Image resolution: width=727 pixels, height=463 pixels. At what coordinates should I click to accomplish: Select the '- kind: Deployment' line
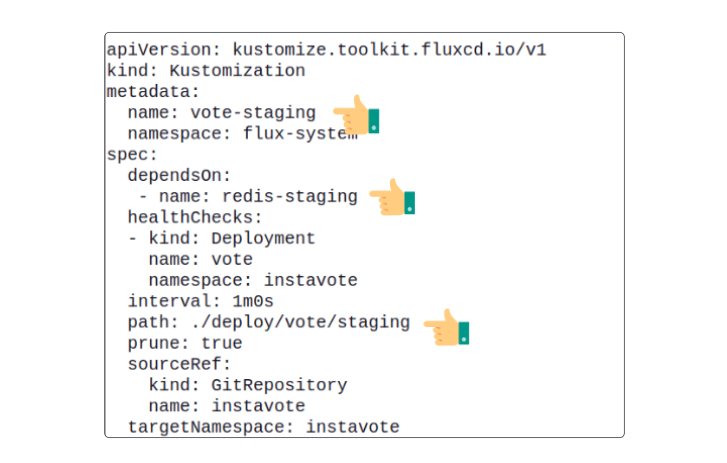point(221,238)
